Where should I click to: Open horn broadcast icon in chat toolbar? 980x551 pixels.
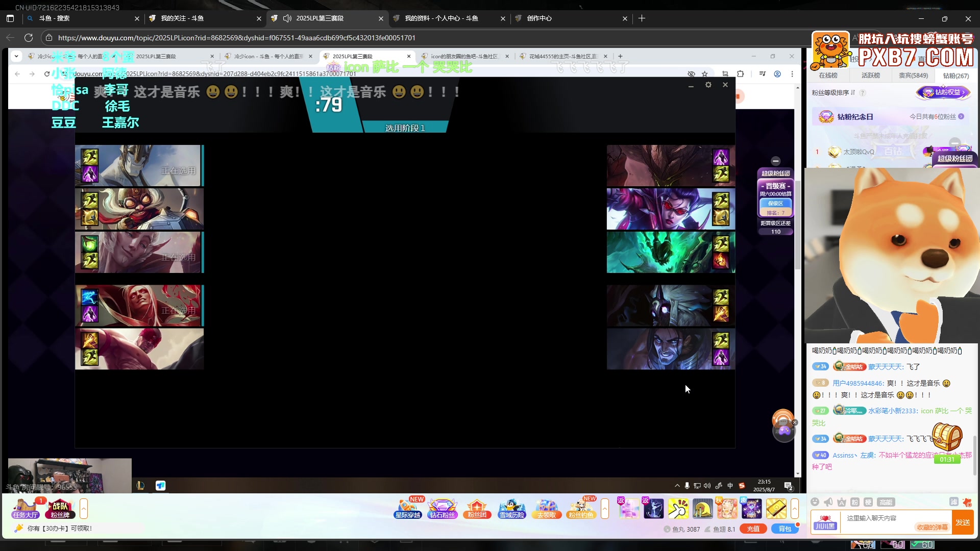[828, 502]
